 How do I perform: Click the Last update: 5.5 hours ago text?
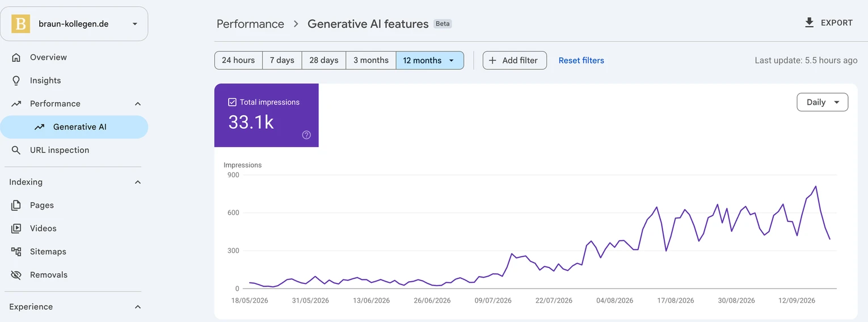[806, 60]
